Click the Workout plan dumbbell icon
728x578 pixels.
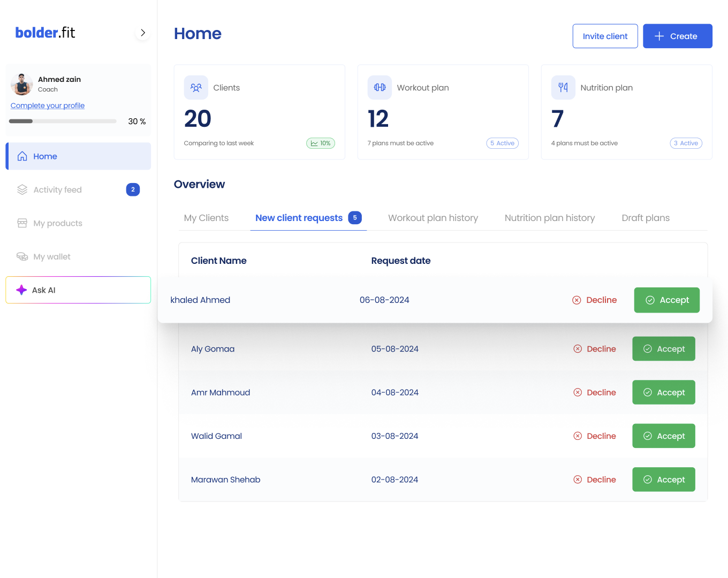pyautogui.click(x=380, y=88)
